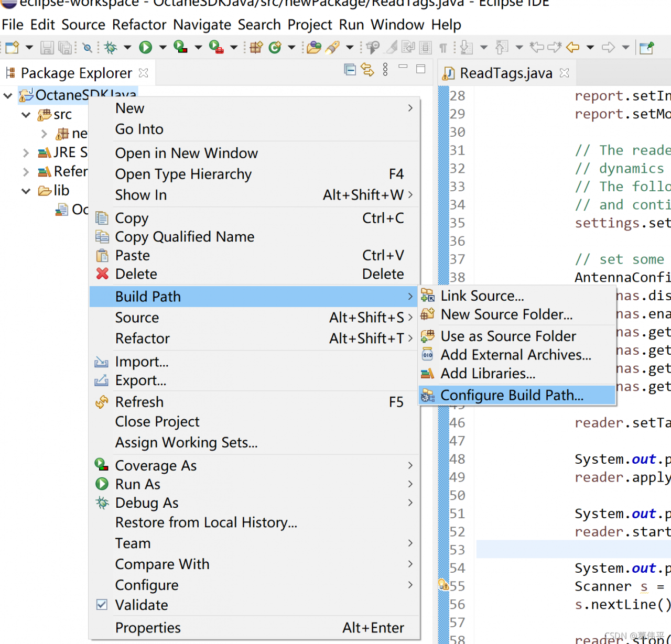
Task: Toggle Show Whitespace Characters pilcrow icon
Action: coord(443,48)
